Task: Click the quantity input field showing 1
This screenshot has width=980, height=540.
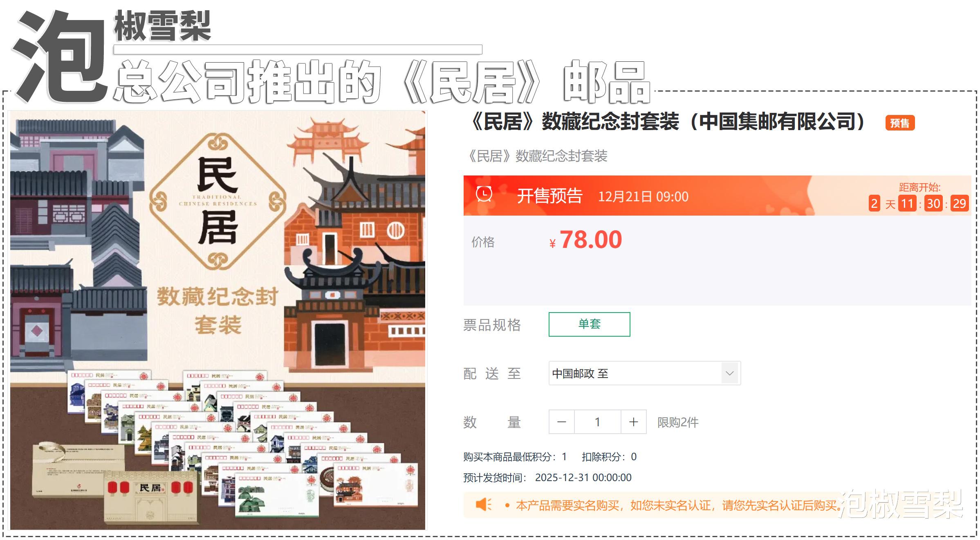Action: click(598, 422)
